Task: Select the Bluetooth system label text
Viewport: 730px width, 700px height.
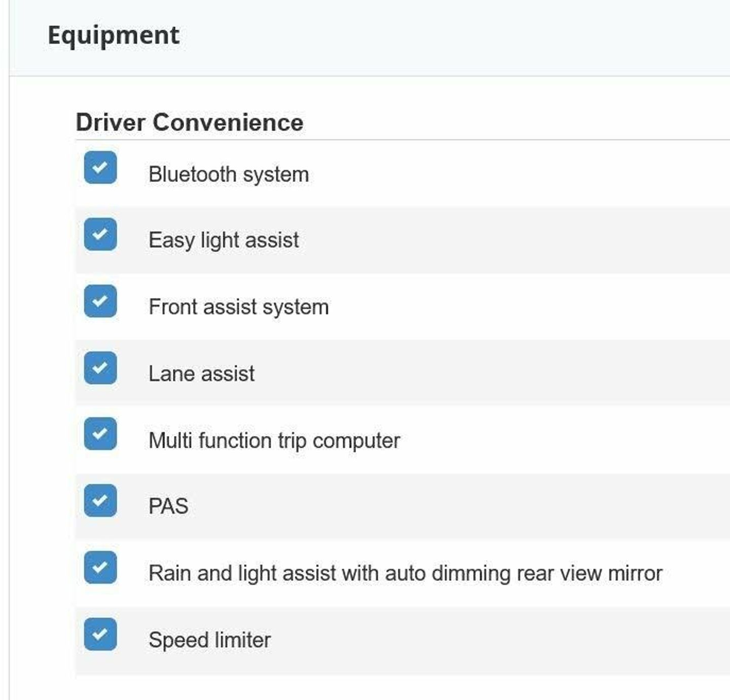Action: tap(229, 174)
